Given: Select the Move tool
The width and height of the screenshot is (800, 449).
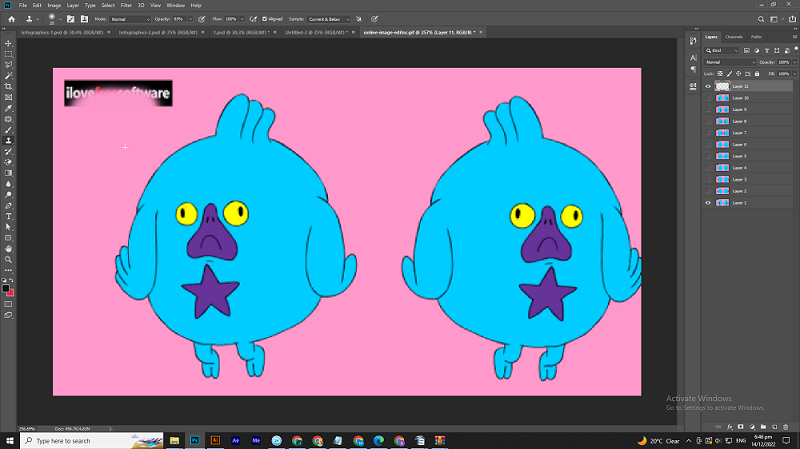Looking at the screenshot, I should point(8,43).
